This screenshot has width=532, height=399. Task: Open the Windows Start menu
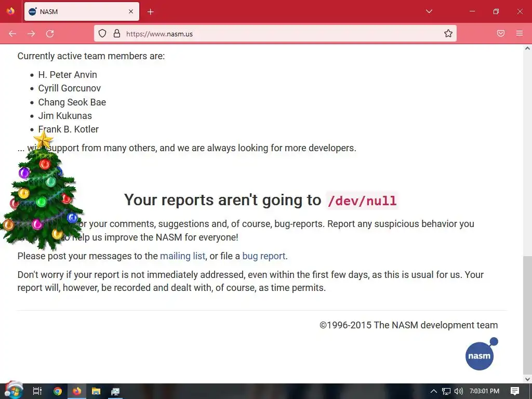(x=14, y=391)
